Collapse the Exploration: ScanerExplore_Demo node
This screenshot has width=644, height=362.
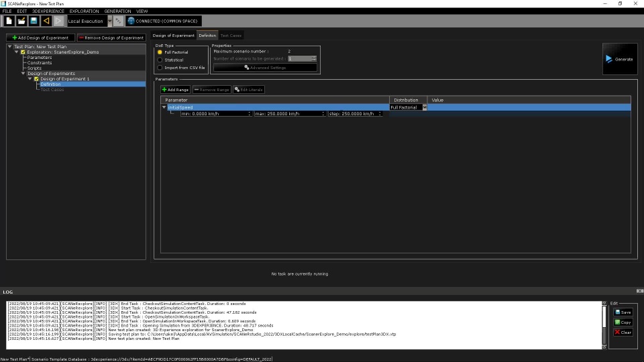(x=16, y=52)
